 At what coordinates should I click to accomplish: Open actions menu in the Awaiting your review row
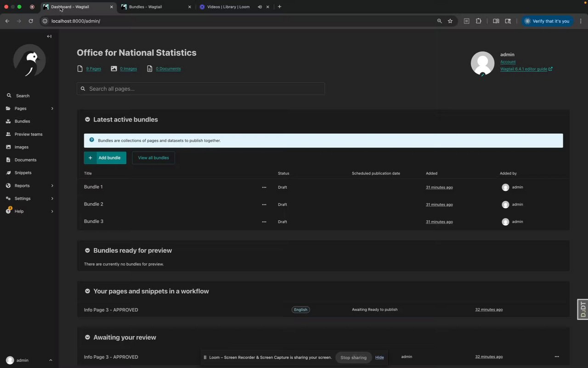point(557,356)
